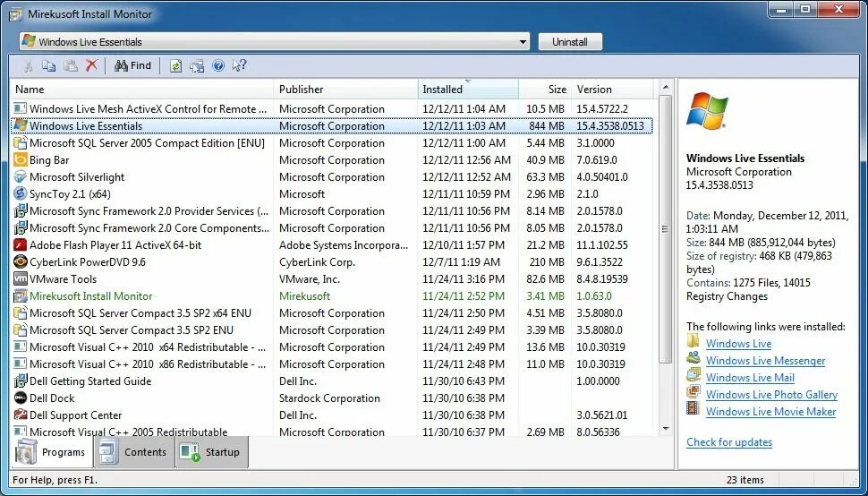Image resolution: width=868 pixels, height=496 pixels.
Task: Click the Uninstall button
Action: 570,42
